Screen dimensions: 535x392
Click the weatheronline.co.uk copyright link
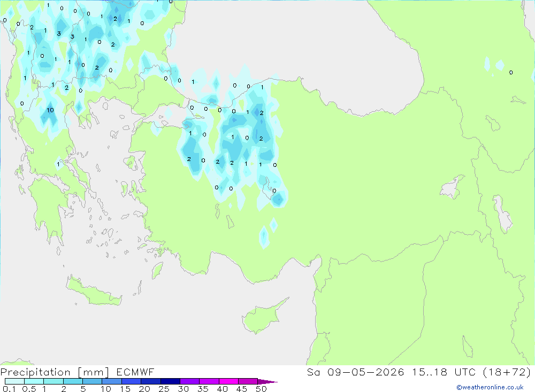click(490, 387)
